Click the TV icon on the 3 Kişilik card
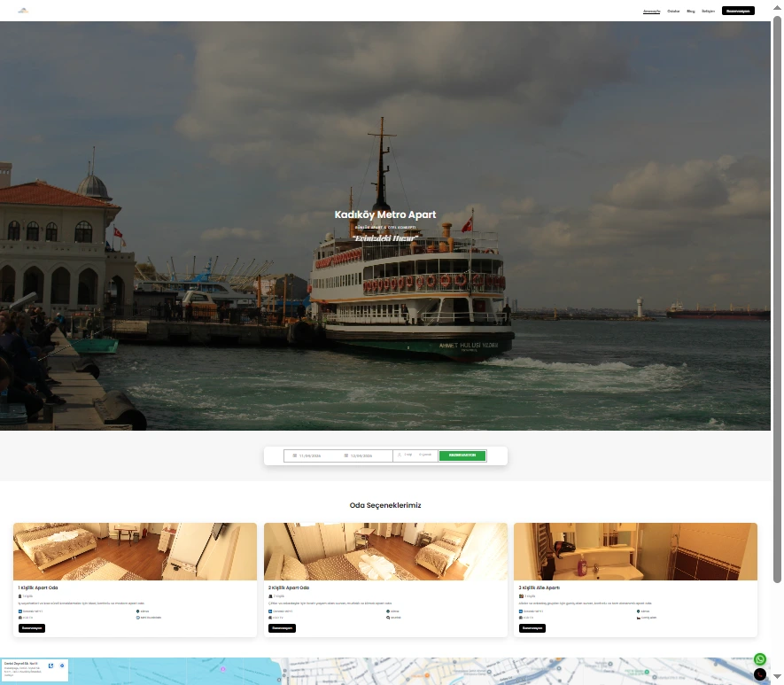784x685 pixels. [521, 618]
